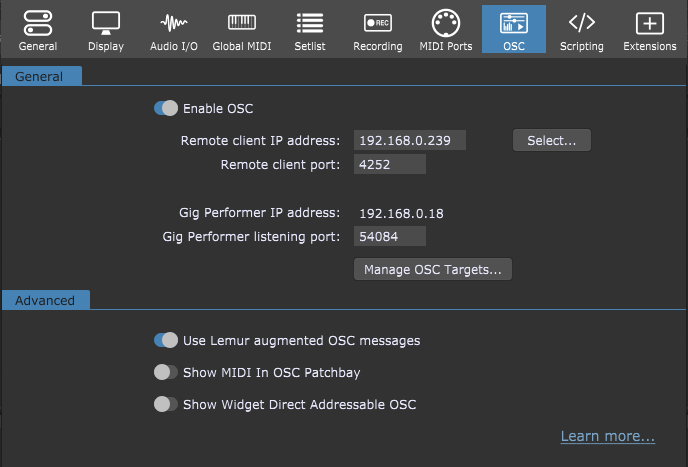Select the OSC preferences icon
Image resolution: width=688 pixels, height=467 pixels.
(514, 23)
